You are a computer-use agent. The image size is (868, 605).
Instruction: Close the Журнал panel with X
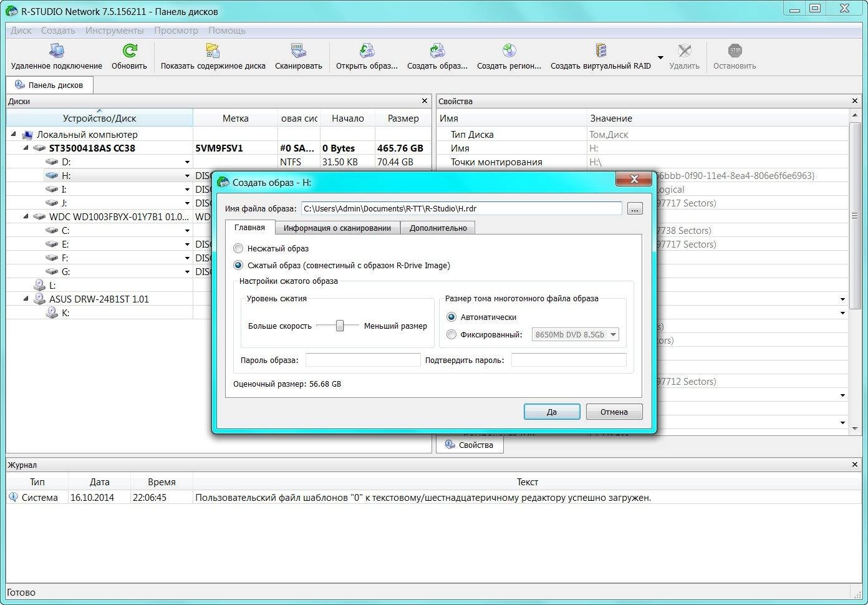coord(855,465)
